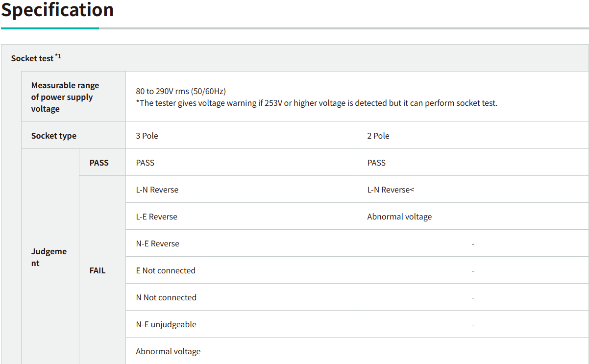Select the E Not connected cell
This screenshot has width=589, height=364.
coord(166,270)
